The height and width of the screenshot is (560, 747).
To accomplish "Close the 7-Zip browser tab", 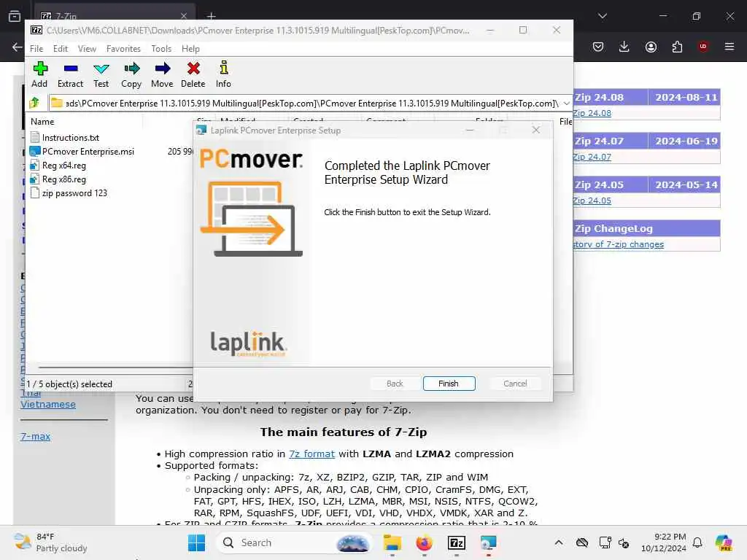I will click(x=183, y=16).
